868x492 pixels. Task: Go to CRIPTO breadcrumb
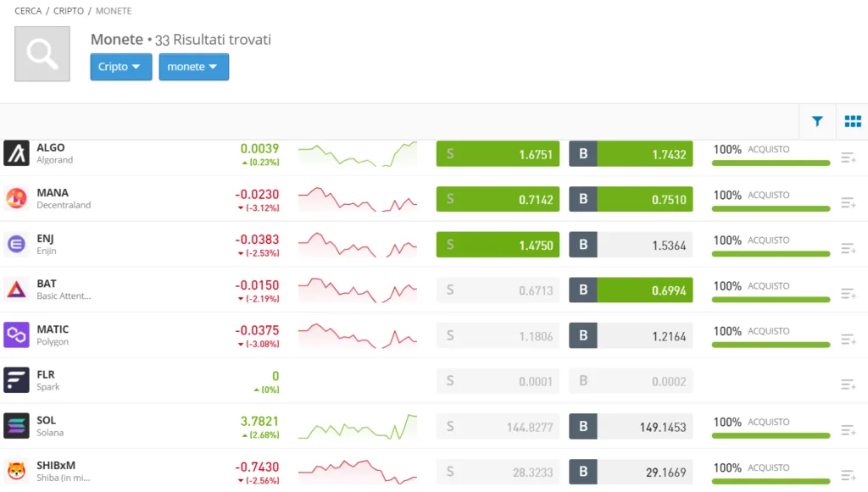click(x=69, y=11)
